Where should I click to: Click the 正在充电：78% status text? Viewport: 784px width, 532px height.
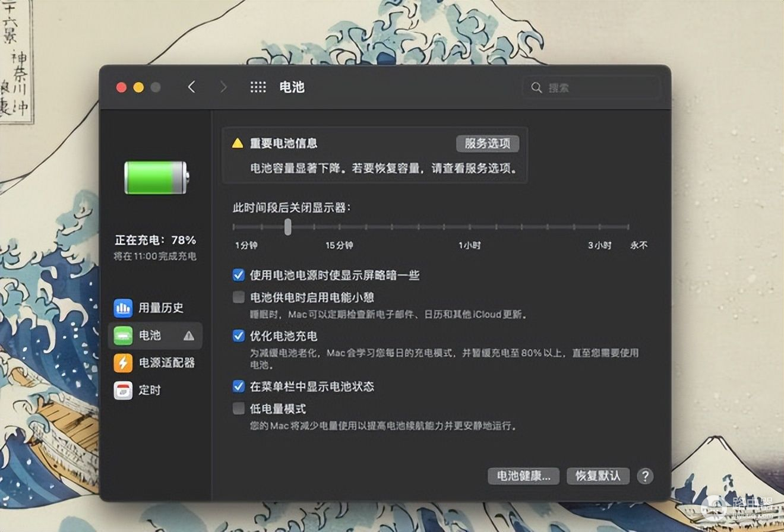point(156,240)
